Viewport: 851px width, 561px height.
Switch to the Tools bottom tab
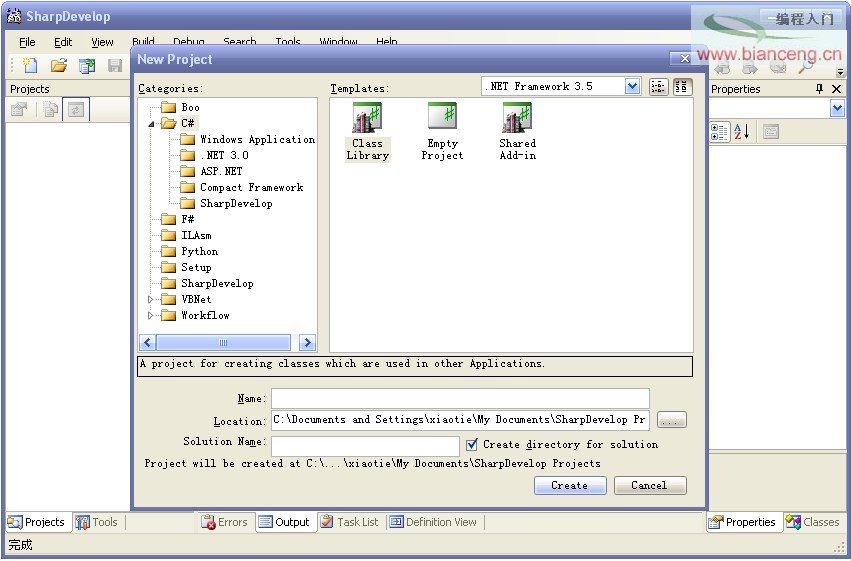(x=97, y=522)
